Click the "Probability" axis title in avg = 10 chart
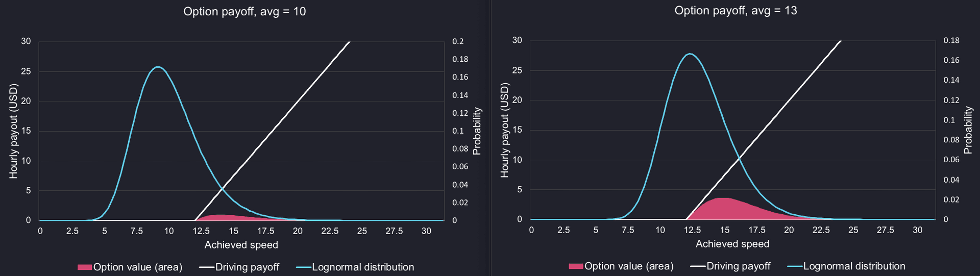The height and width of the screenshot is (276, 980). click(x=477, y=131)
